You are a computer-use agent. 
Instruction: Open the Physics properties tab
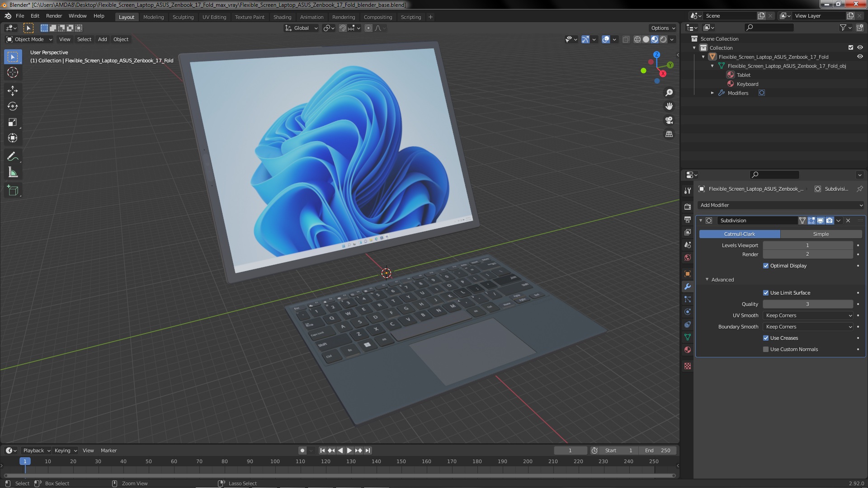pos(688,312)
